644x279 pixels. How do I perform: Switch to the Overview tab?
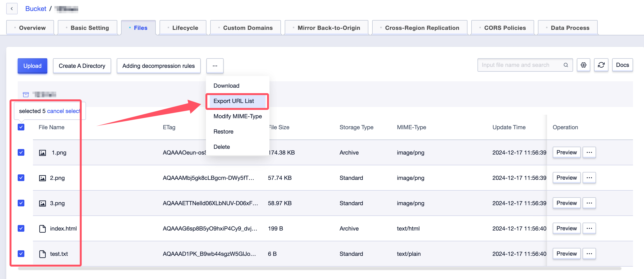pos(30,28)
